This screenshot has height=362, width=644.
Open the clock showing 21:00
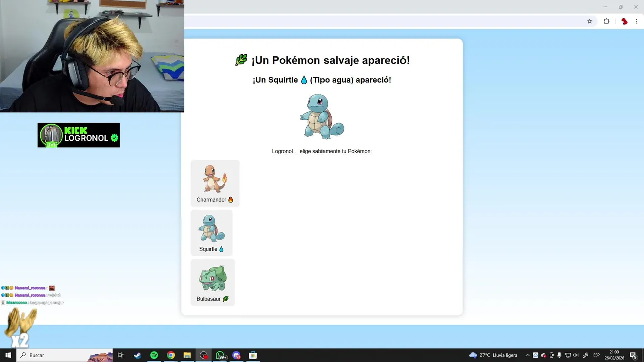pos(614,355)
